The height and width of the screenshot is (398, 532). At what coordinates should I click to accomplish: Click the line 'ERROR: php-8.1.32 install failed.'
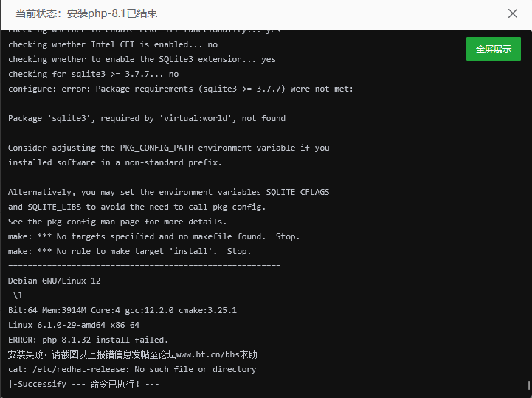(x=89, y=340)
